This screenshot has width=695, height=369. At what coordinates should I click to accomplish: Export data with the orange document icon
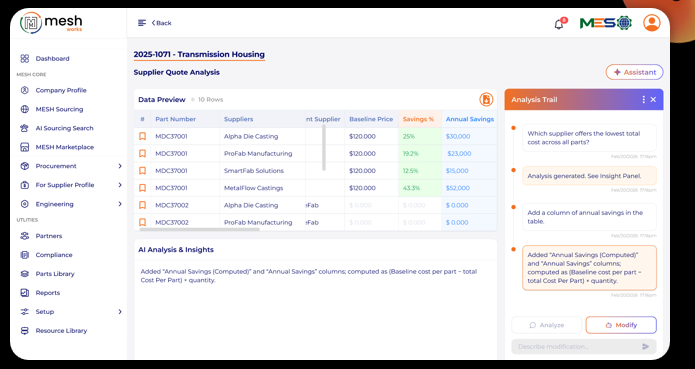[486, 100]
